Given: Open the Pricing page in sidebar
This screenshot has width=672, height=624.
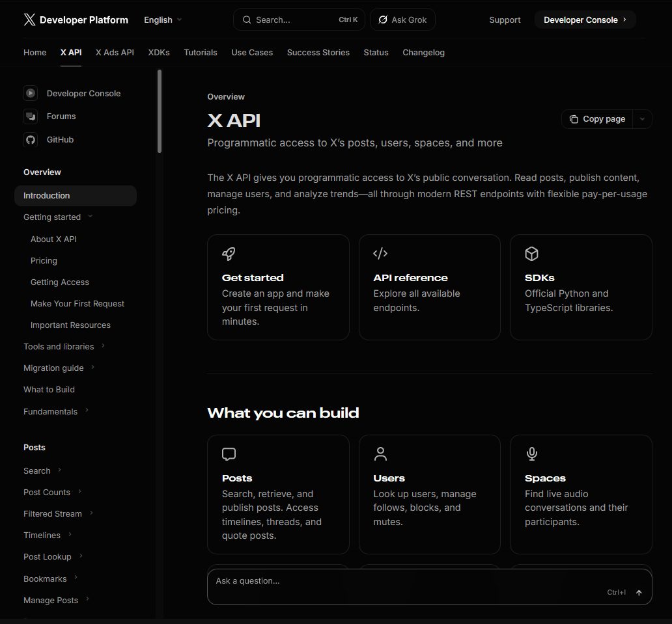Looking at the screenshot, I should coord(44,260).
